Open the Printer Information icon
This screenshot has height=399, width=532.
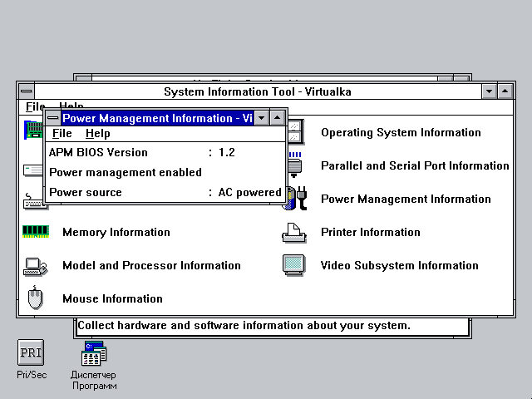293,233
